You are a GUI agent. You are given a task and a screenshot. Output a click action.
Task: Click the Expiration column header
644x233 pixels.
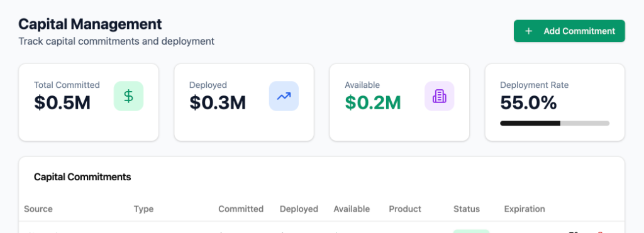point(525,209)
